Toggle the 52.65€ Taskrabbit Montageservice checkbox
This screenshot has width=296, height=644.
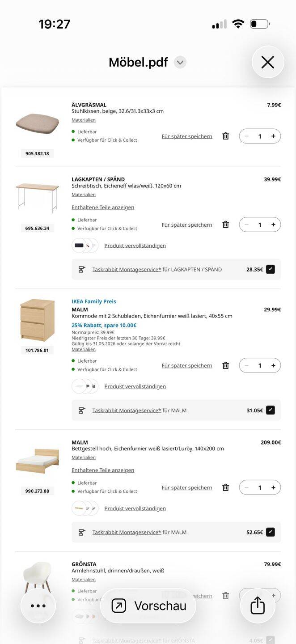(x=270, y=532)
